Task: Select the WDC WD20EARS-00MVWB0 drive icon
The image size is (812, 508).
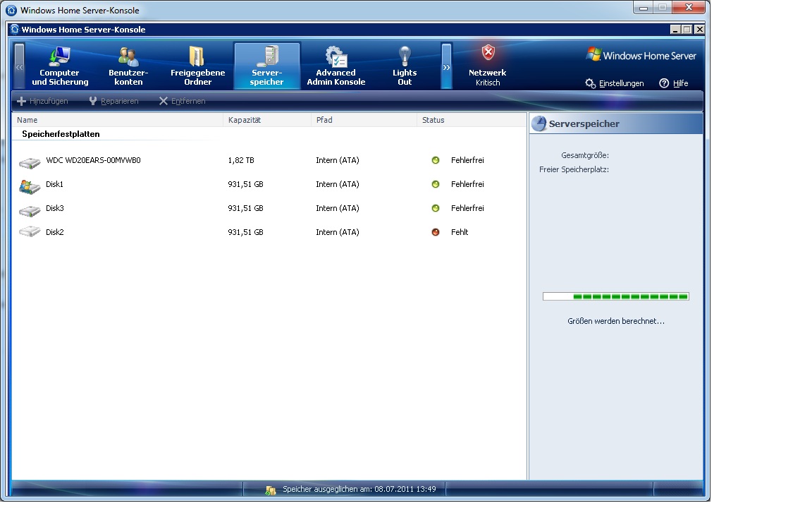Action: (x=30, y=163)
